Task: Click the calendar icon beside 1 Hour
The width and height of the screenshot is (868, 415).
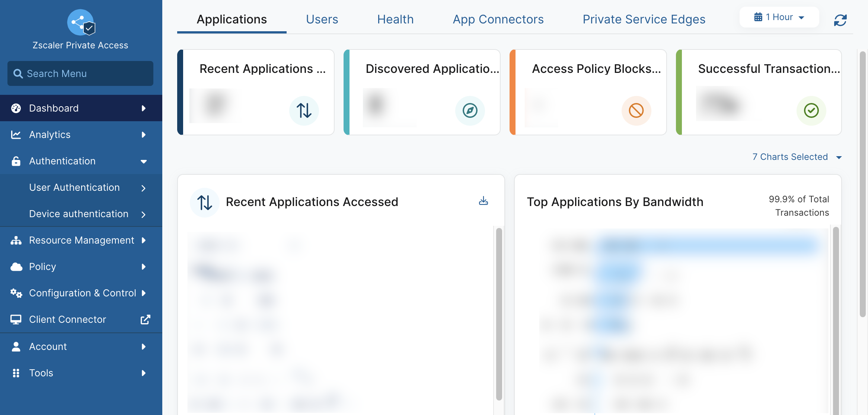Action: (758, 17)
